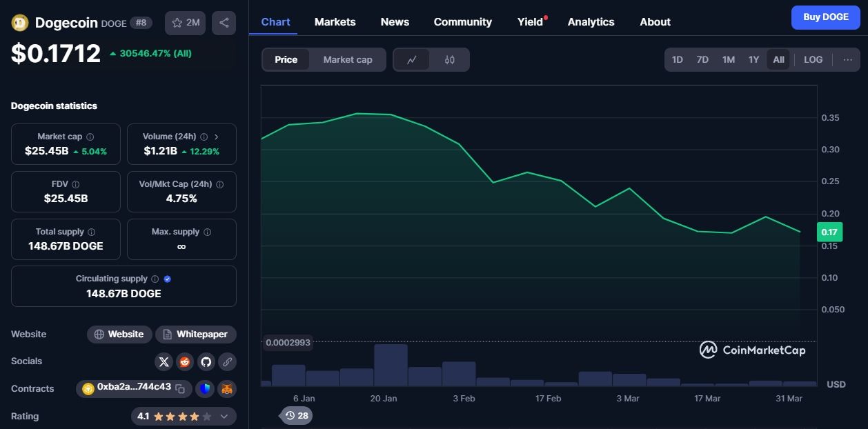Click the blue shield icon in Contracts
This screenshot has height=429, width=868.
[205, 389]
